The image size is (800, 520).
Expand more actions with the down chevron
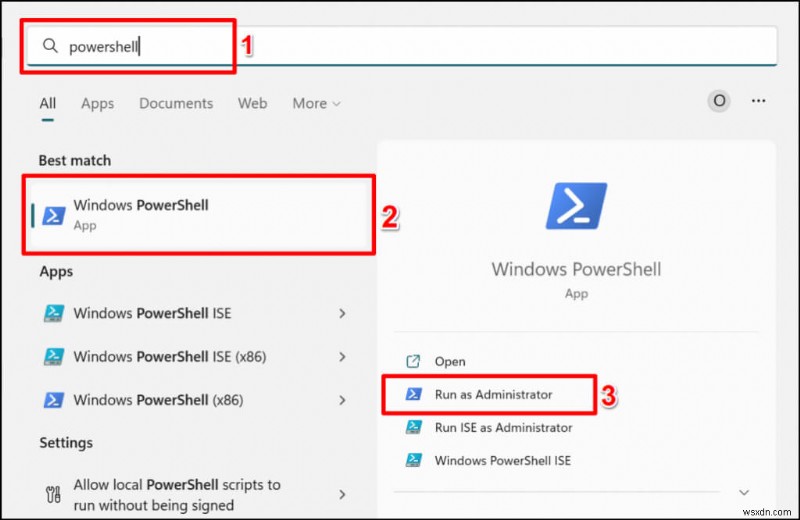(744, 492)
